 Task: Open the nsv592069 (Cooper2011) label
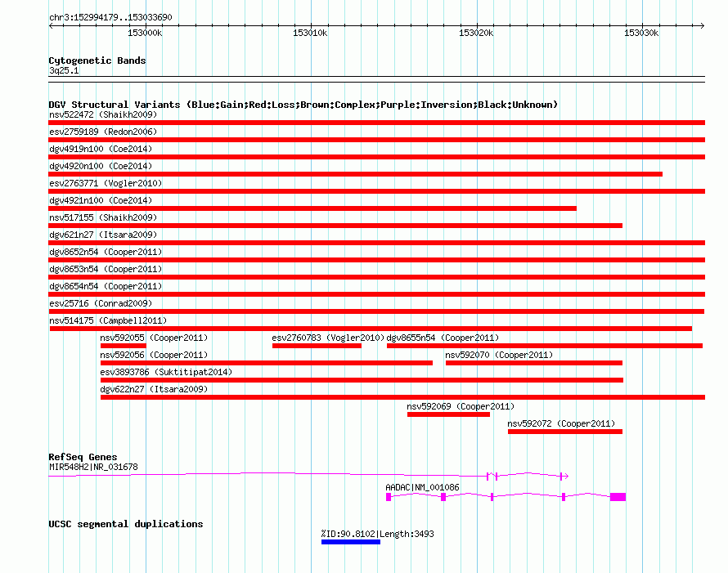click(x=461, y=406)
